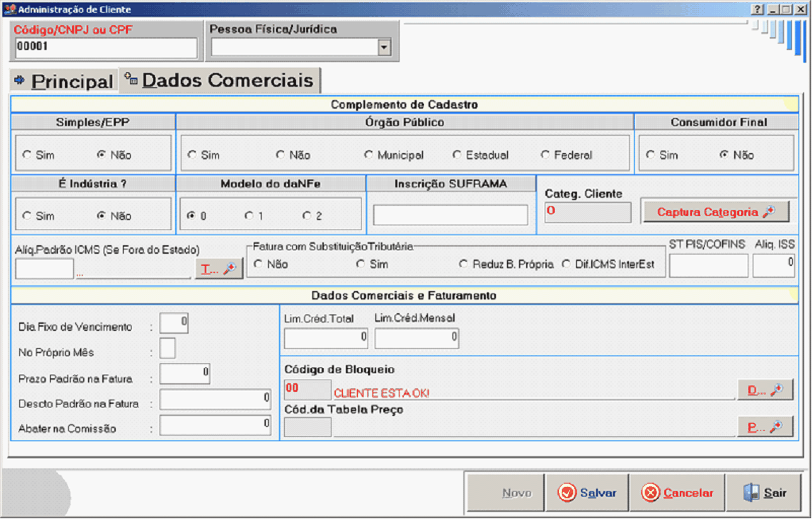Click the Salvar button
Viewport: 812px width, 519px height.
point(587,493)
